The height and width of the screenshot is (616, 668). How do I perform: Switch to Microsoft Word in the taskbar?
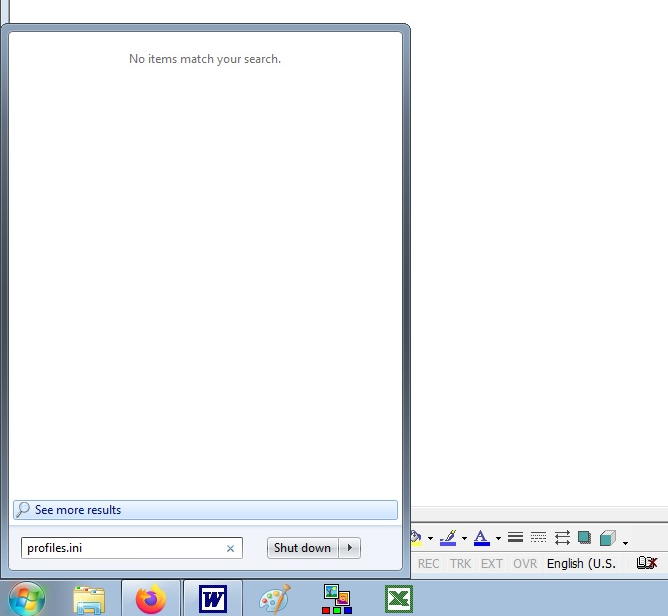[213, 599]
